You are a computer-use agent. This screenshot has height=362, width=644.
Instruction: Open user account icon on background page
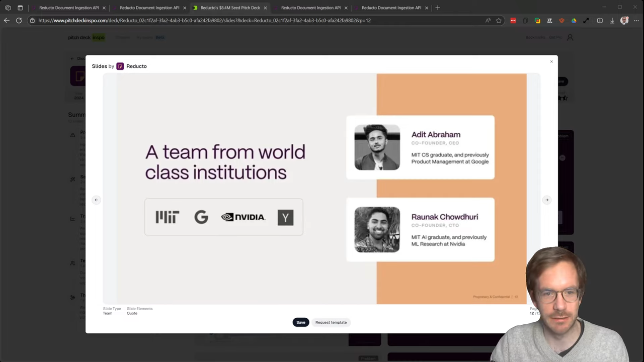click(570, 37)
